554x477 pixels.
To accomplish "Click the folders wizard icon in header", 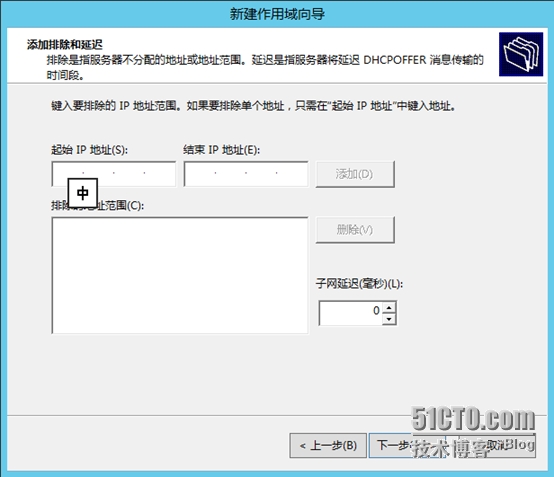I will [521, 54].
